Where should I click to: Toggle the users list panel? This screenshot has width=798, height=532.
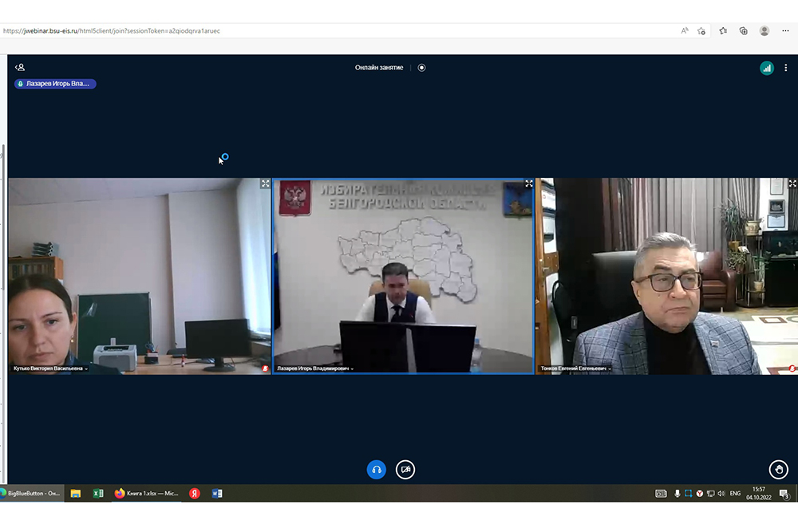[20, 68]
